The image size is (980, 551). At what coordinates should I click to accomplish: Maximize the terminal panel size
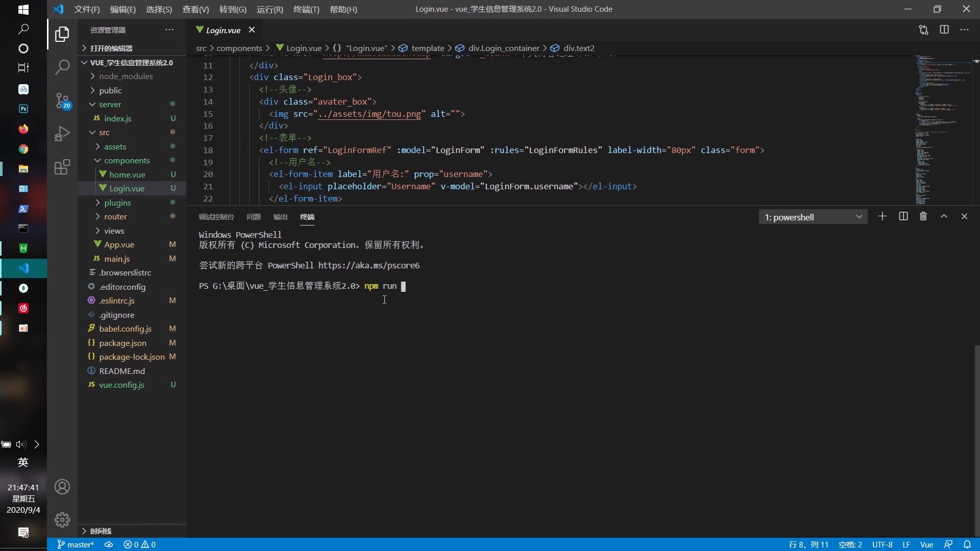pyautogui.click(x=944, y=216)
